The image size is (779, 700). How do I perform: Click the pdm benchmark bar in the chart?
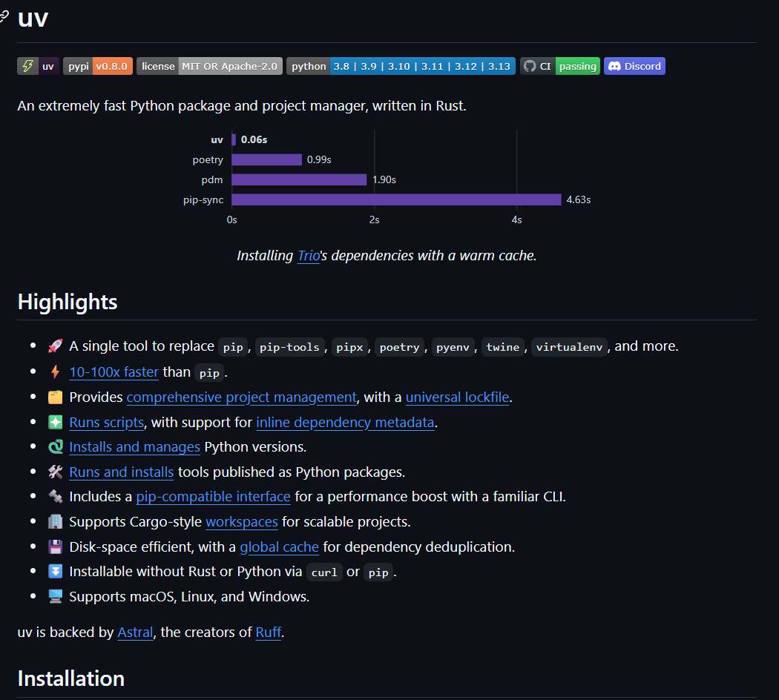pos(299,179)
